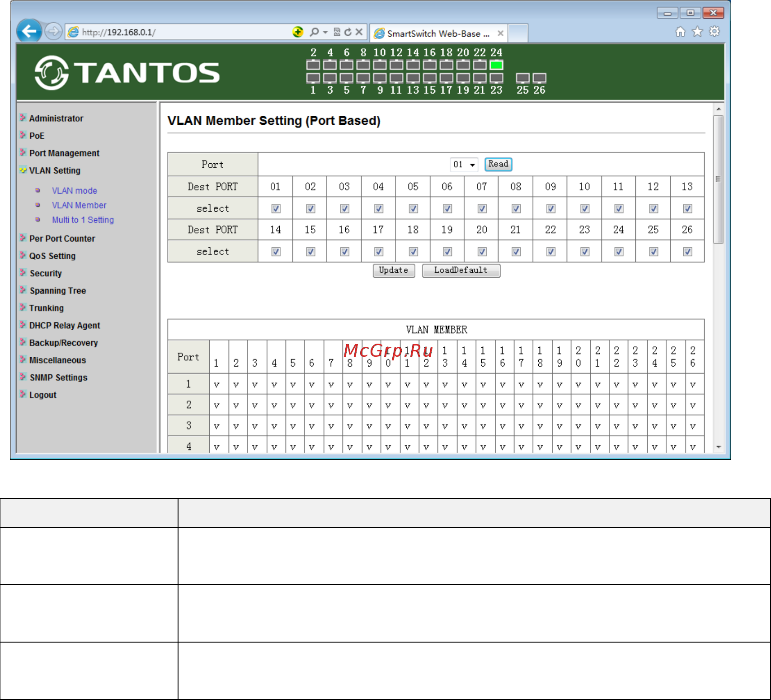Open new blank tab button
The height and width of the screenshot is (700, 771).
tap(518, 33)
